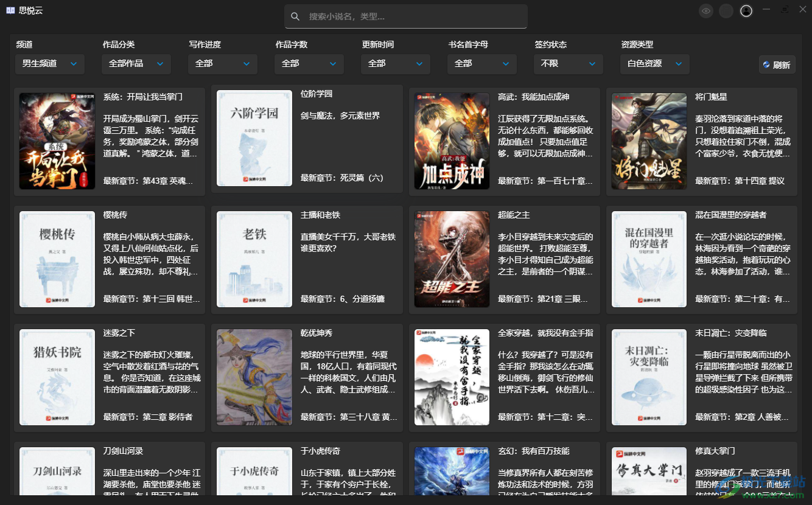Image resolution: width=812 pixels, height=505 pixels.
Task: Click the 全家穿越 ink painting cover
Action: click(x=452, y=377)
